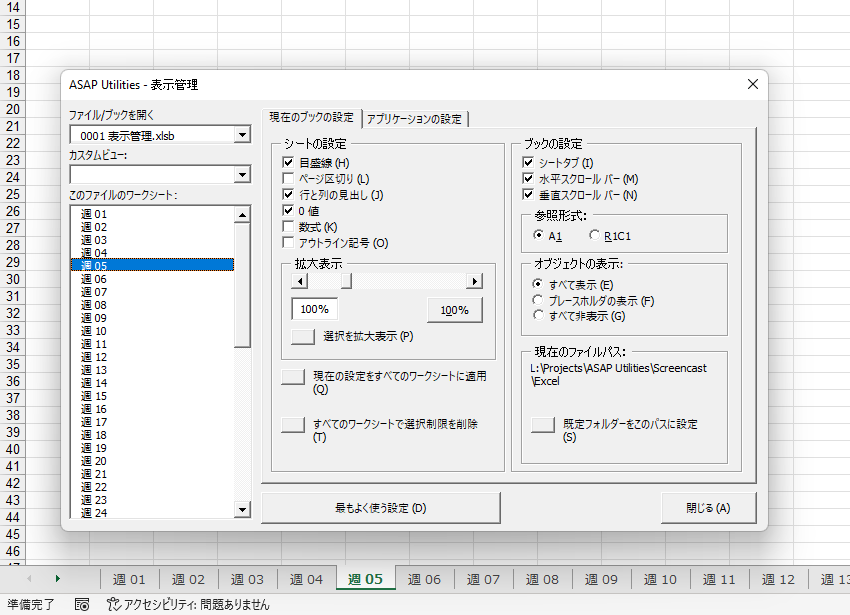Image resolution: width=850 pixels, height=615 pixels.
Task: Enable the 数式 (K) checkbox
Action: pos(288,226)
